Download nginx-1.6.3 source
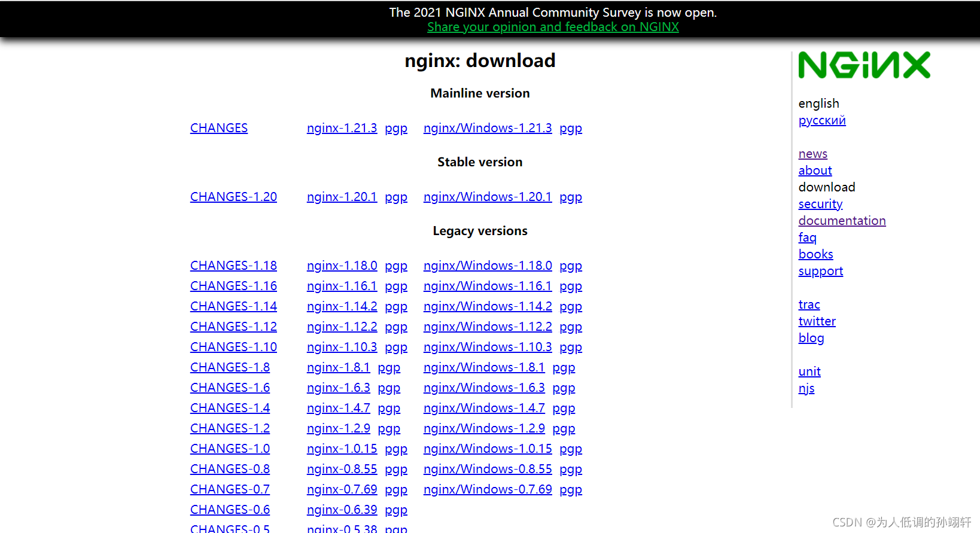Screen dimensions: 980x533 tap(339, 388)
